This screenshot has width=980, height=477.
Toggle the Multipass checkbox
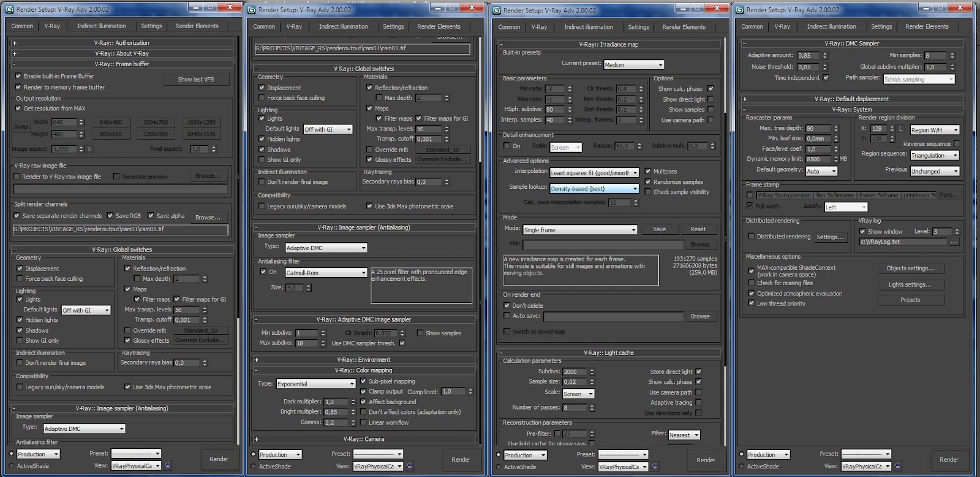[648, 172]
